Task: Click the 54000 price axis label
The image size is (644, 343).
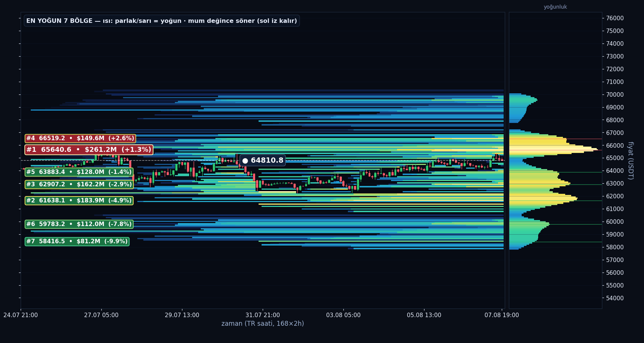Action: click(x=615, y=298)
